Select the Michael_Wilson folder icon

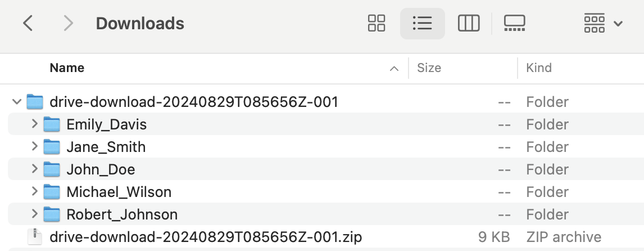(52, 192)
